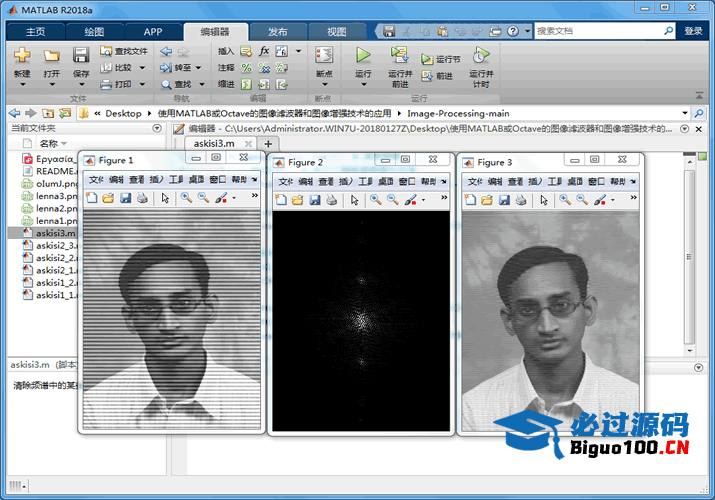Open the address bar path dropdown arrow
This screenshot has height=500, width=715.
tap(685, 113)
